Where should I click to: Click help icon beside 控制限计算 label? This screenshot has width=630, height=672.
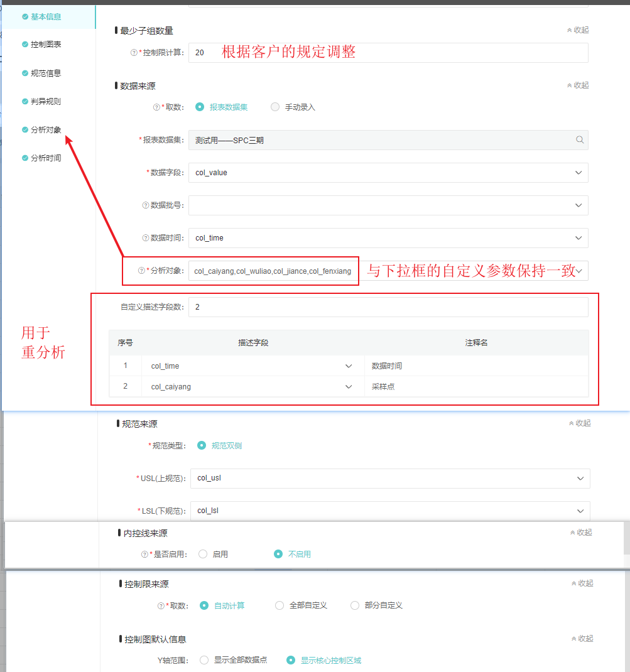(134, 53)
